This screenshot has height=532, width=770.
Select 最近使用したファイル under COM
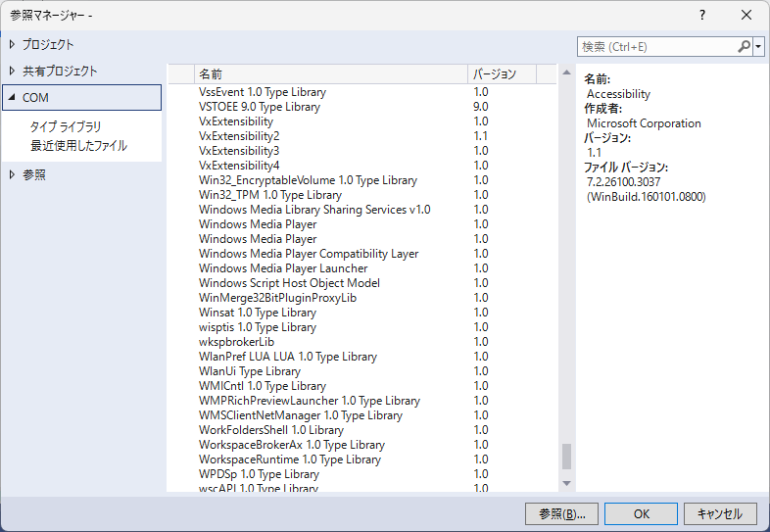pyautogui.click(x=78, y=146)
